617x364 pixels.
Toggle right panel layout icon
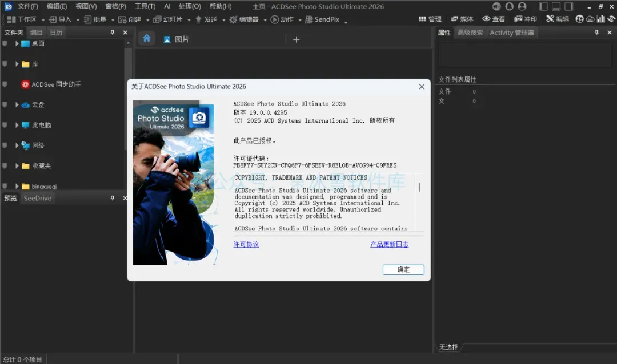(x=568, y=6)
